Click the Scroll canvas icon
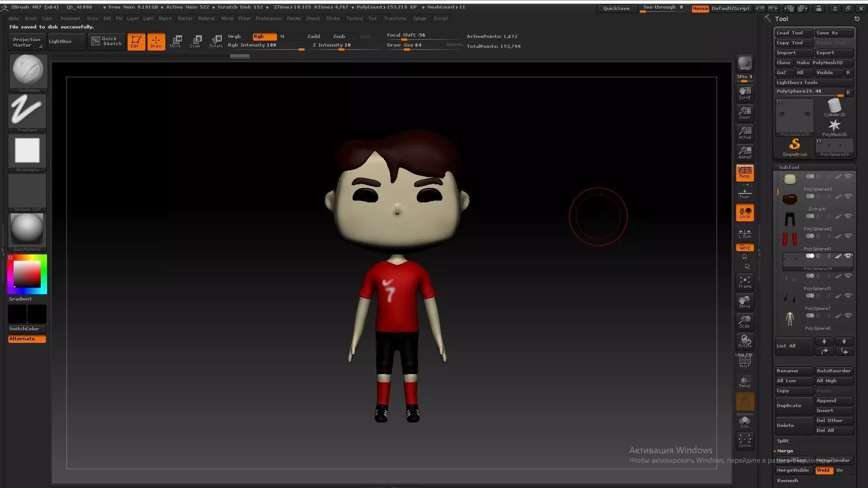The height and width of the screenshot is (488, 868). (x=745, y=93)
